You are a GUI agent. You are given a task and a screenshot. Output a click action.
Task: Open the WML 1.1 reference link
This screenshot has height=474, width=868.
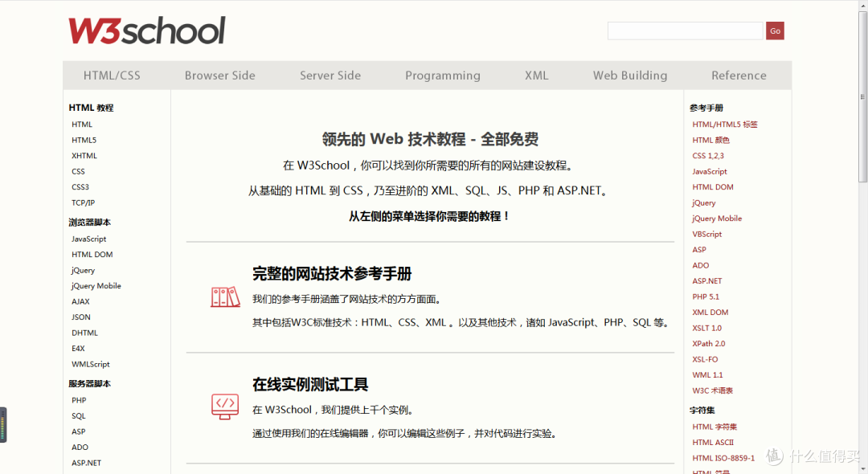pyautogui.click(x=707, y=375)
